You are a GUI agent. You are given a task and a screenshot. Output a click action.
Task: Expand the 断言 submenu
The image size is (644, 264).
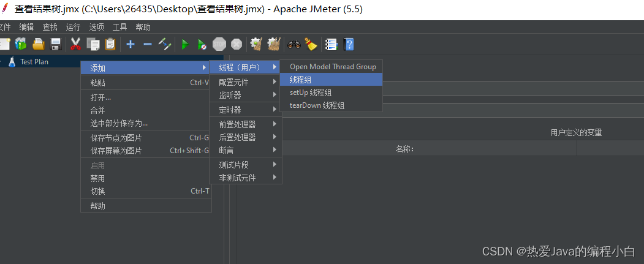pyautogui.click(x=246, y=150)
